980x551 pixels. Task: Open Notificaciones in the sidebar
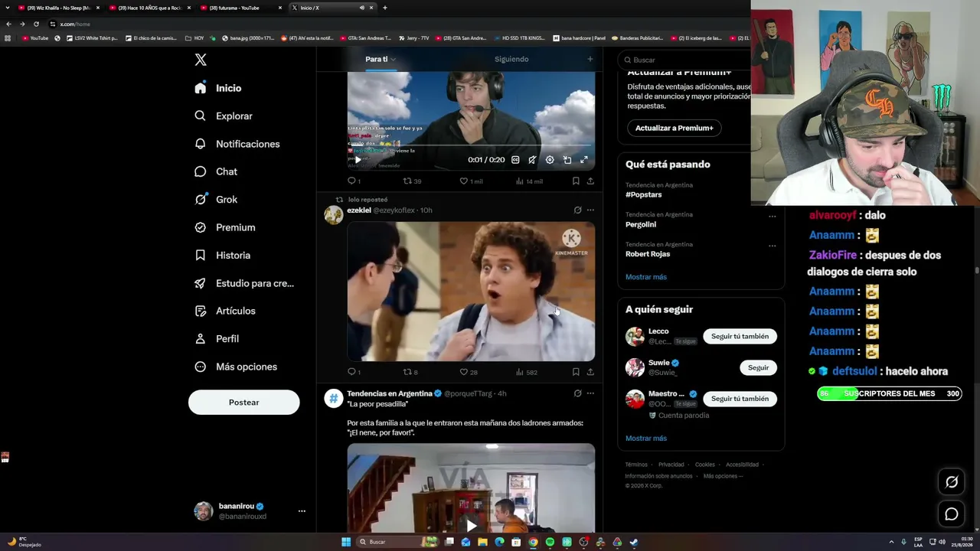point(237,144)
